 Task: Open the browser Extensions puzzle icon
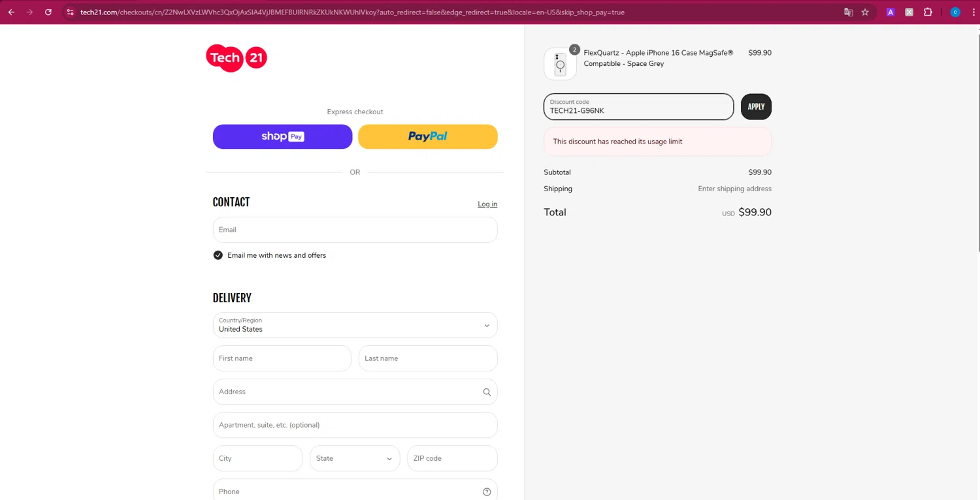pos(928,12)
